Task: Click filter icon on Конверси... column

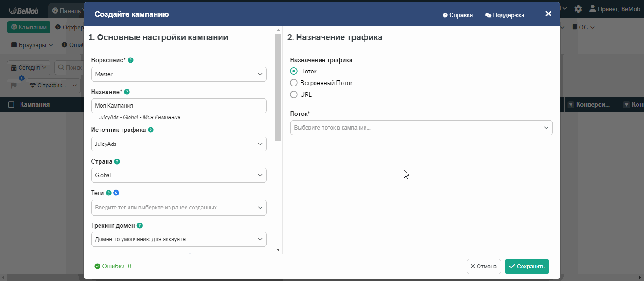Action: pos(571,105)
